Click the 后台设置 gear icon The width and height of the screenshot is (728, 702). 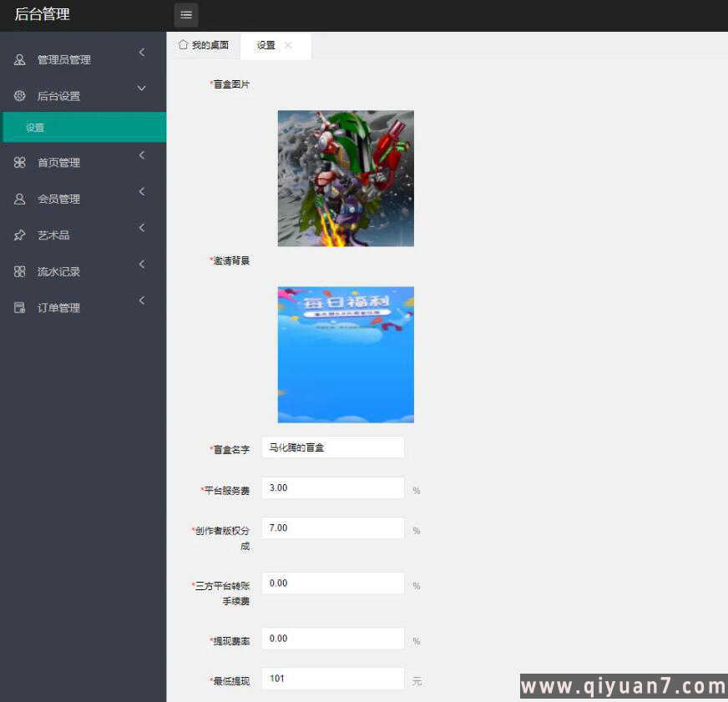tap(20, 96)
